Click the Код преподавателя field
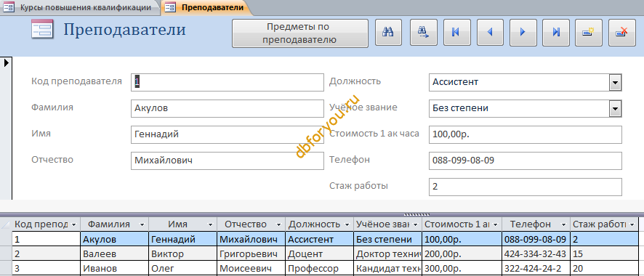This screenshot has width=644, height=276. [x=228, y=82]
